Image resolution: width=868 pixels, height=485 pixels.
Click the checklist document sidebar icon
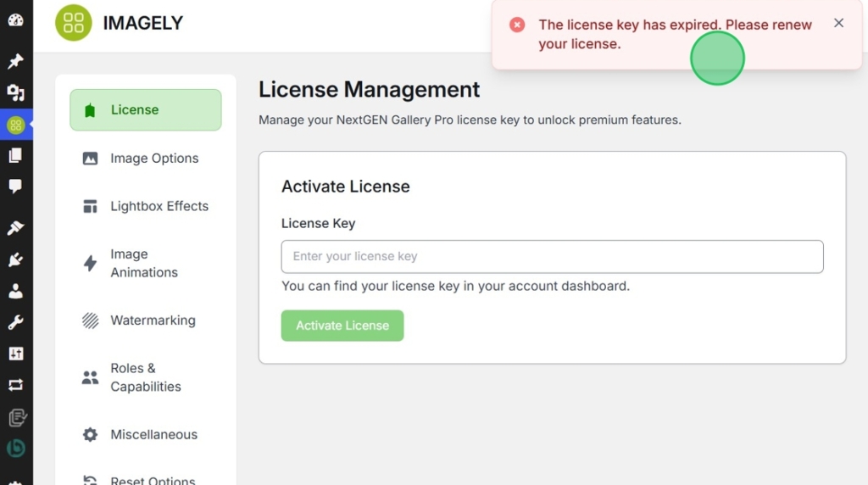tap(17, 417)
